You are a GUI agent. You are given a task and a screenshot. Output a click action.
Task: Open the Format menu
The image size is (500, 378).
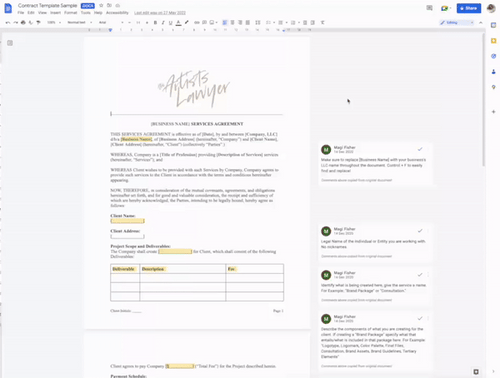pos(70,13)
